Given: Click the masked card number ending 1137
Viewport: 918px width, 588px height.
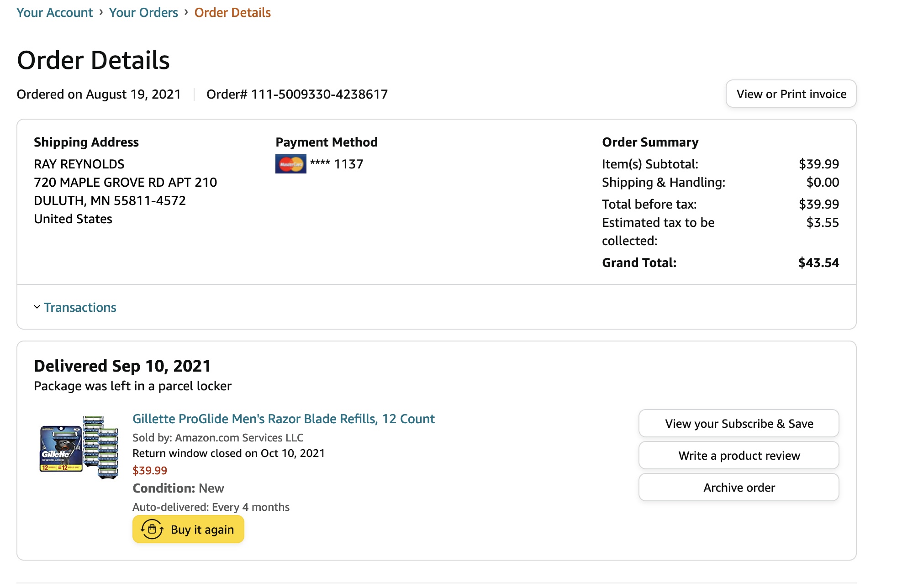Looking at the screenshot, I should click(x=337, y=164).
